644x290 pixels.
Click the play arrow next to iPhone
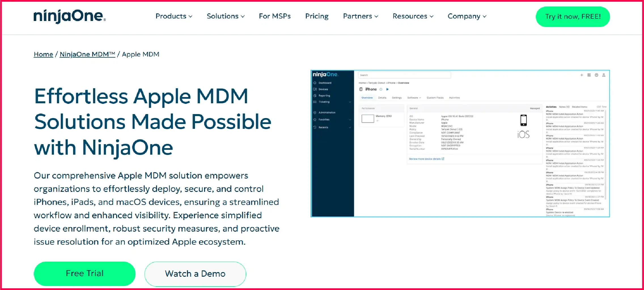(x=387, y=89)
